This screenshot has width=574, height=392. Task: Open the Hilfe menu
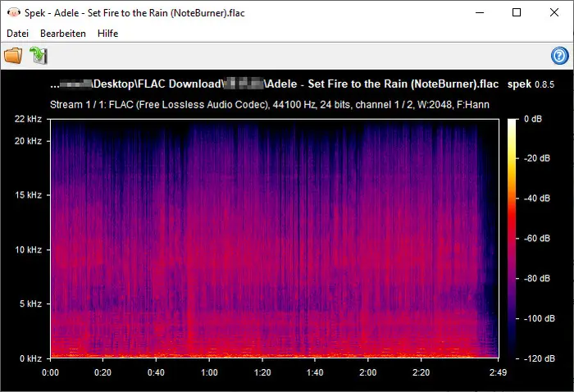pos(107,34)
